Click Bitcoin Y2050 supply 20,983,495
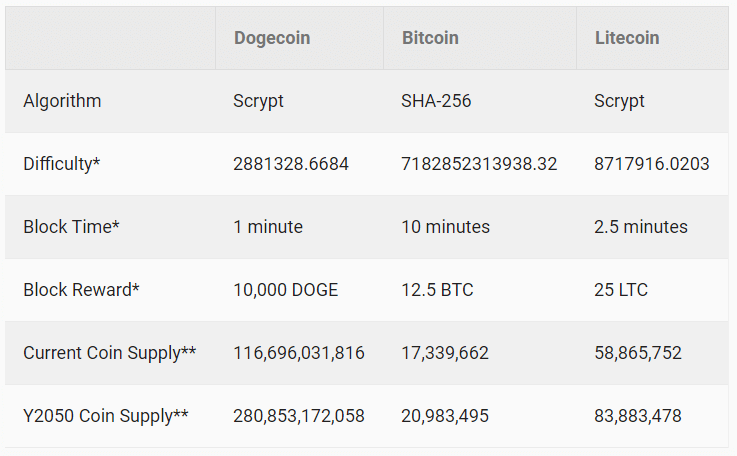This screenshot has width=737, height=456. click(x=445, y=416)
